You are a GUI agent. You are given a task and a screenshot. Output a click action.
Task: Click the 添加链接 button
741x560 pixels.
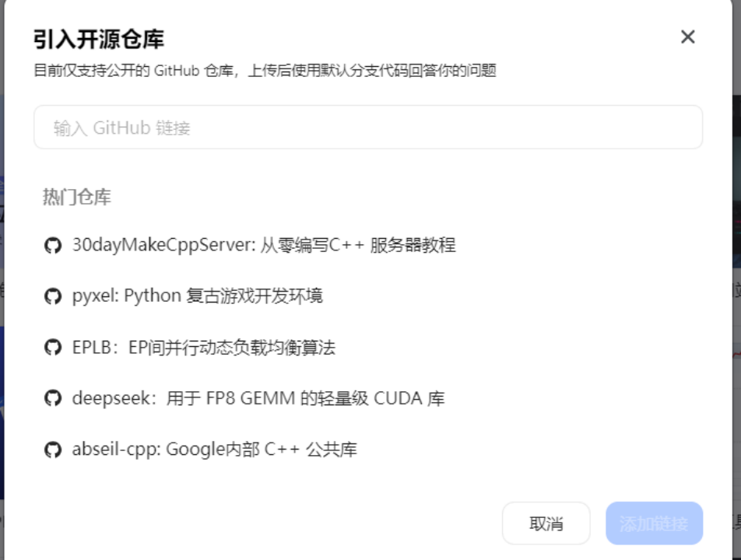coord(654,523)
